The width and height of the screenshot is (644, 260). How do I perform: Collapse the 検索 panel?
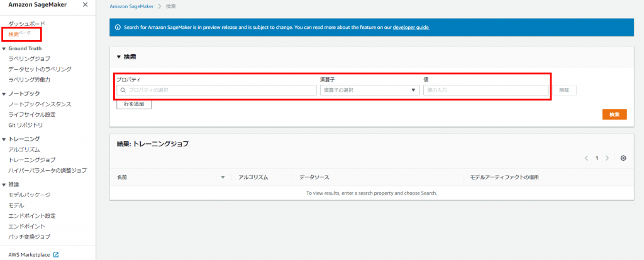click(x=119, y=57)
